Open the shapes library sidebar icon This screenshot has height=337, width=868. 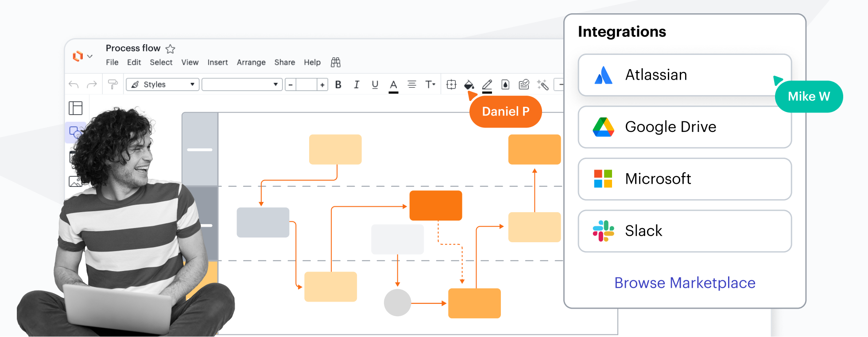76,132
